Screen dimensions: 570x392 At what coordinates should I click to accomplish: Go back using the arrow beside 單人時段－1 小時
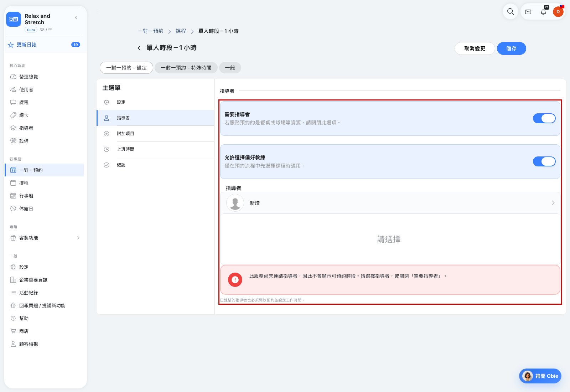click(x=139, y=48)
